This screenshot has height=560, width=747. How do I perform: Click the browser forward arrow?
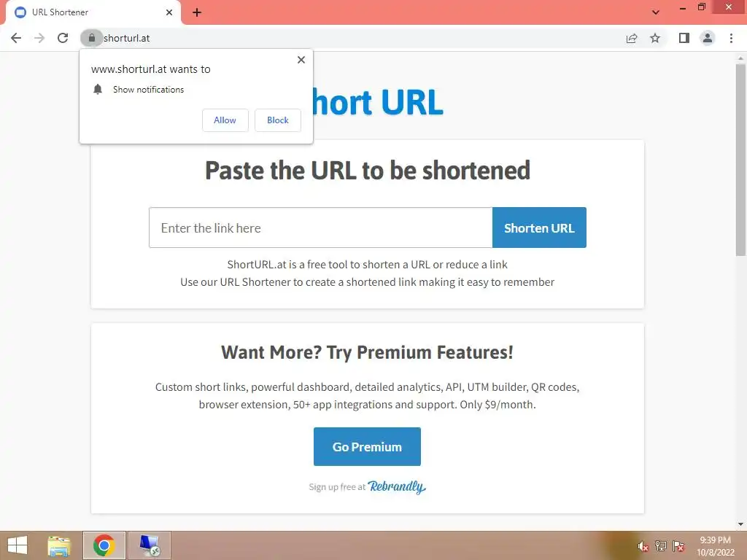coord(39,38)
